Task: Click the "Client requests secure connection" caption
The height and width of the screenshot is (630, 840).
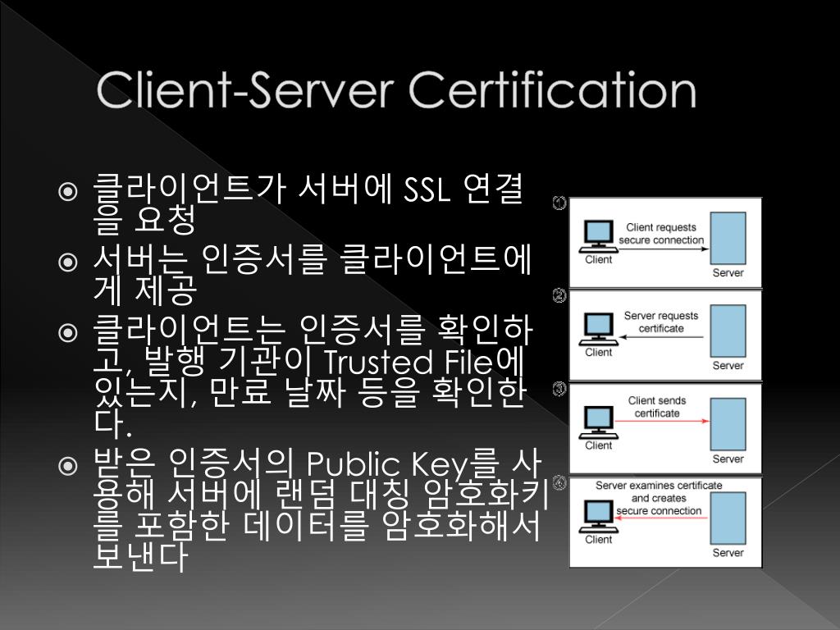Action: 661,234
